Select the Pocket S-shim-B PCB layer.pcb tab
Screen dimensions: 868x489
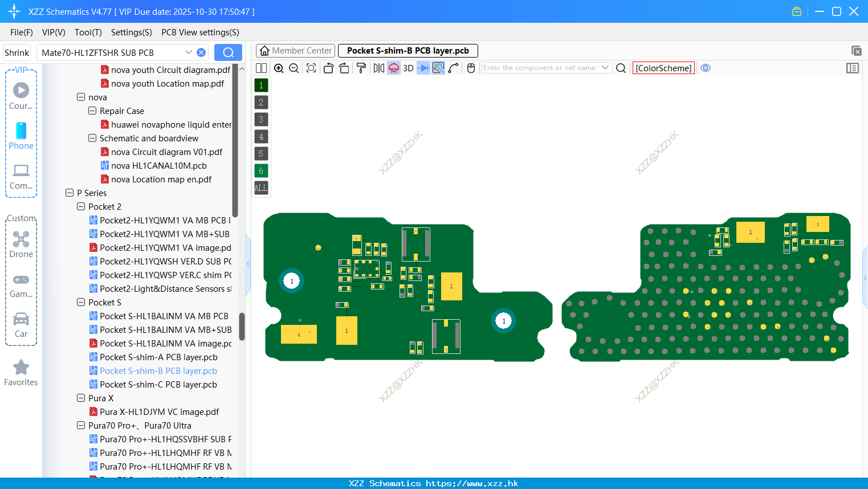click(408, 51)
